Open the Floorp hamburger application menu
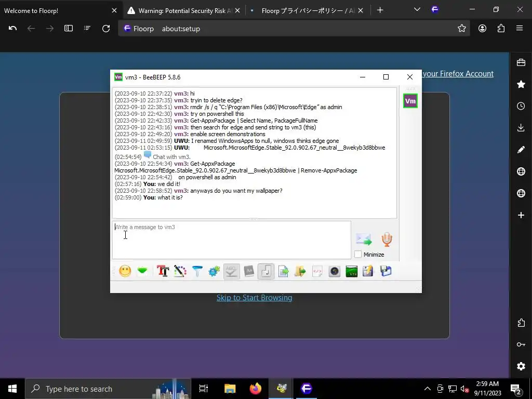The width and height of the screenshot is (532, 399). click(x=520, y=29)
